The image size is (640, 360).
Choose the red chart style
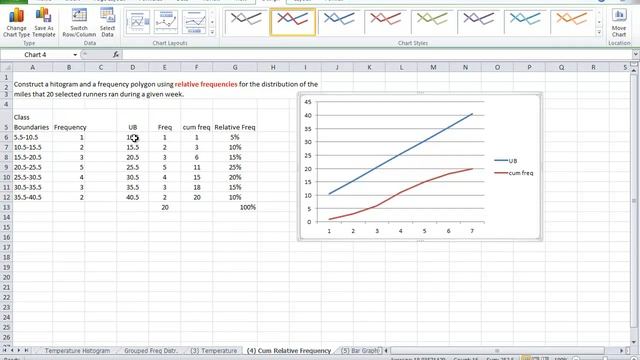(386, 21)
